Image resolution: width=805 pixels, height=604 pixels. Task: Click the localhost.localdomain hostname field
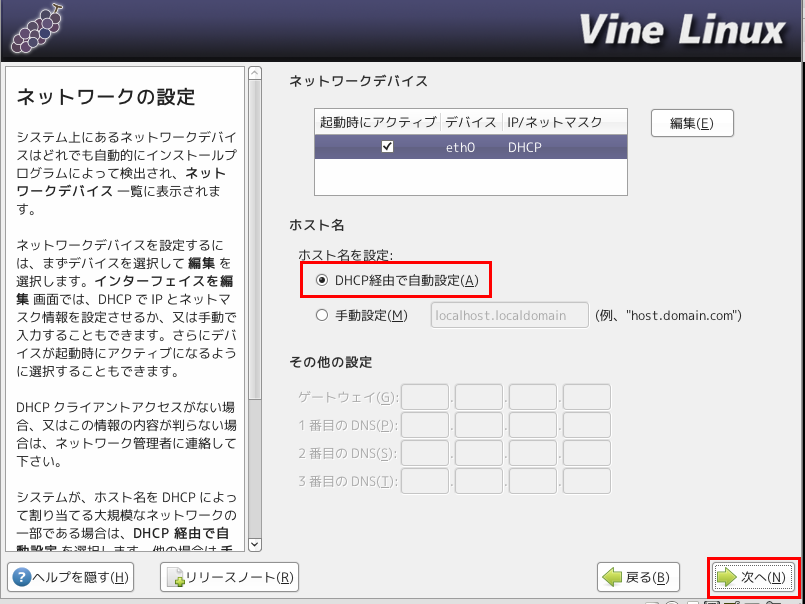point(510,316)
